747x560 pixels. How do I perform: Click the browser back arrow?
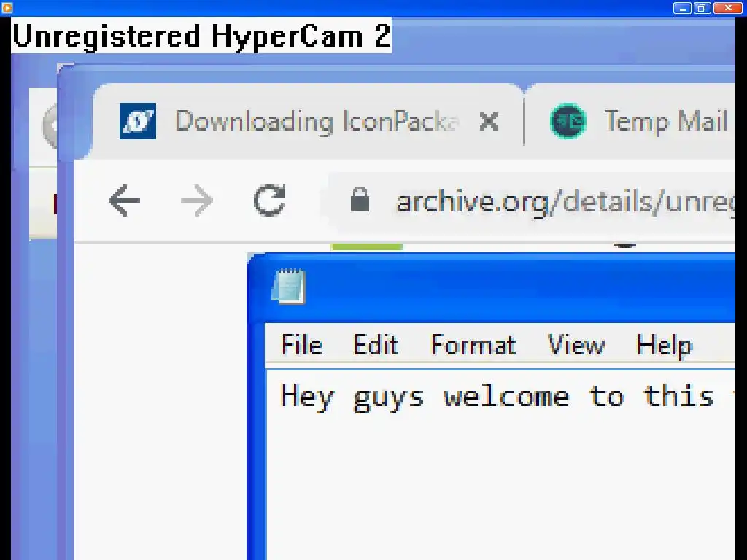[x=124, y=201]
